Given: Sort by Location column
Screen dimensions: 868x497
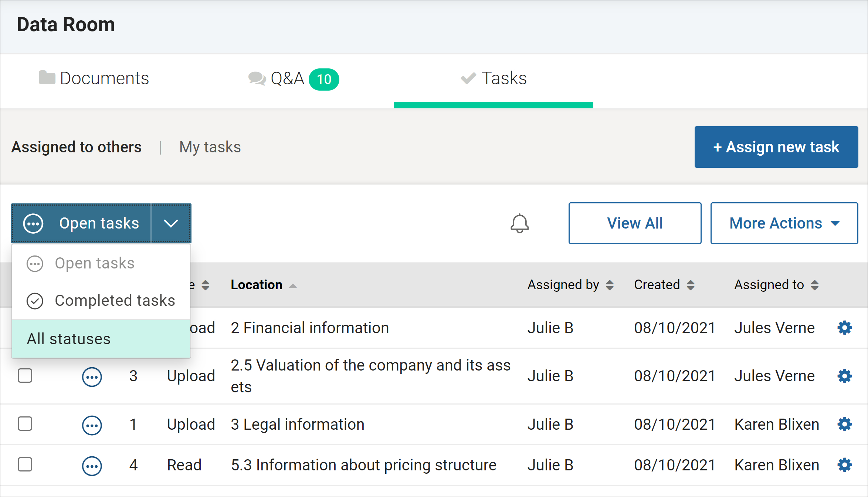Looking at the screenshot, I should pyautogui.click(x=263, y=285).
